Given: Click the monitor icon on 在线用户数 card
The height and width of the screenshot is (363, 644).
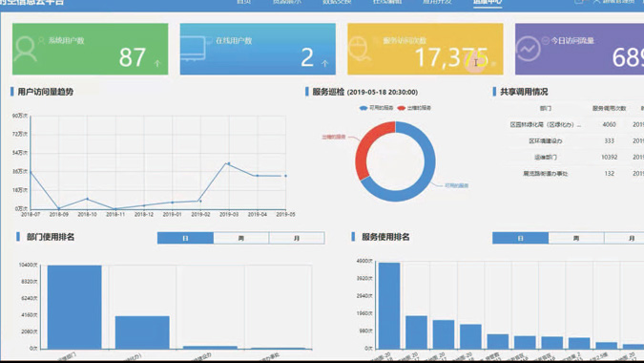Looking at the screenshot, I should (x=193, y=49).
